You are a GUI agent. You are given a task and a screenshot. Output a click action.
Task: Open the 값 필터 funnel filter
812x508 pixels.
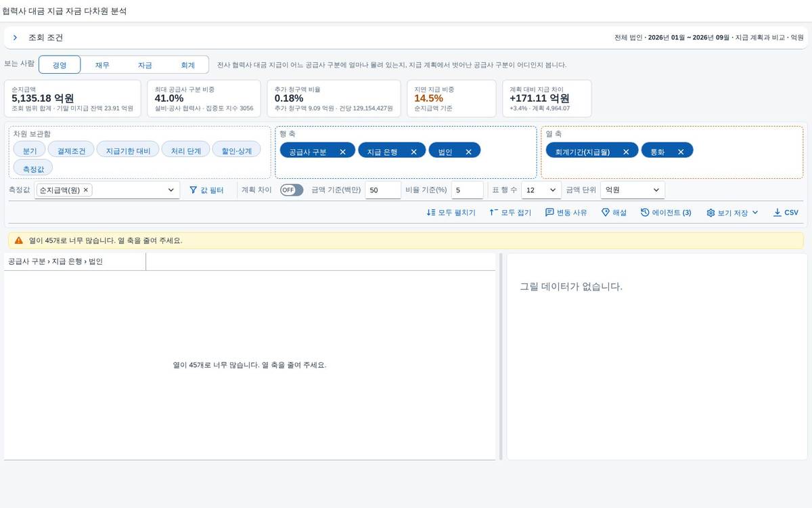point(206,190)
